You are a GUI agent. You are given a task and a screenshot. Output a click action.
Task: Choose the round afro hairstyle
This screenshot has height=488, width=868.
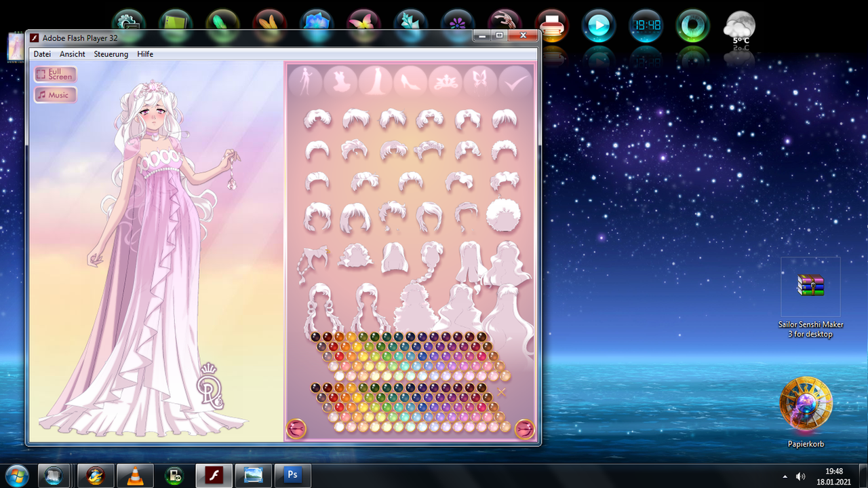point(503,216)
